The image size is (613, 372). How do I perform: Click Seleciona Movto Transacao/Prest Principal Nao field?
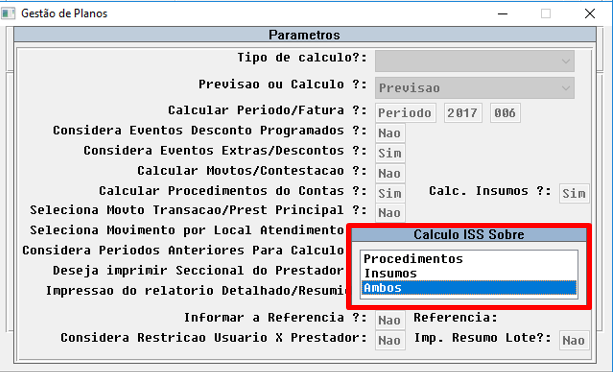click(x=390, y=213)
